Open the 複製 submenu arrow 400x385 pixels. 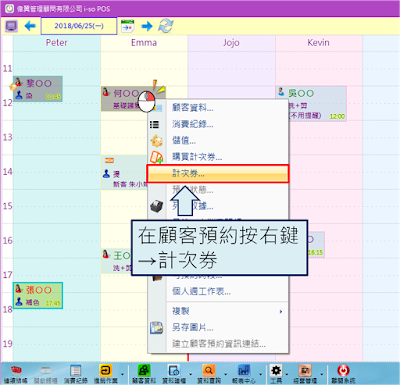pos(281,312)
